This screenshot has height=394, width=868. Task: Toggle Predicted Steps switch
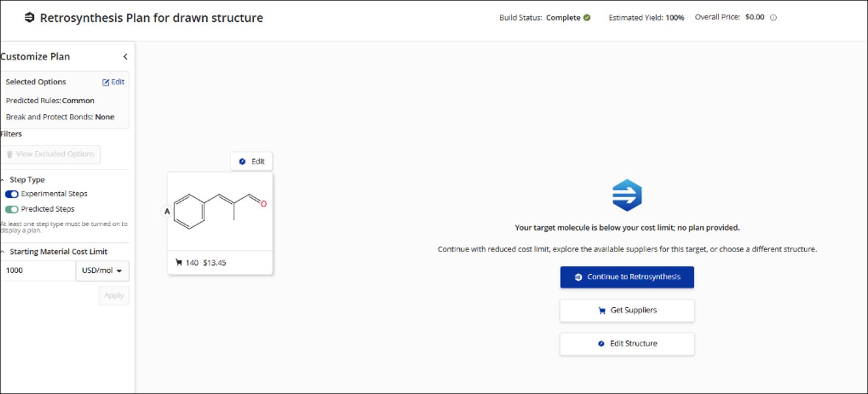(x=11, y=209)
